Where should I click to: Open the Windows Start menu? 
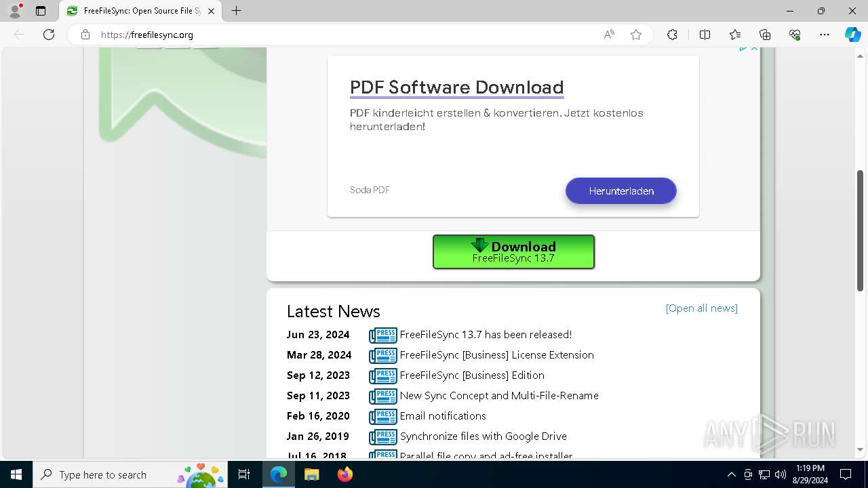(16, 474)
